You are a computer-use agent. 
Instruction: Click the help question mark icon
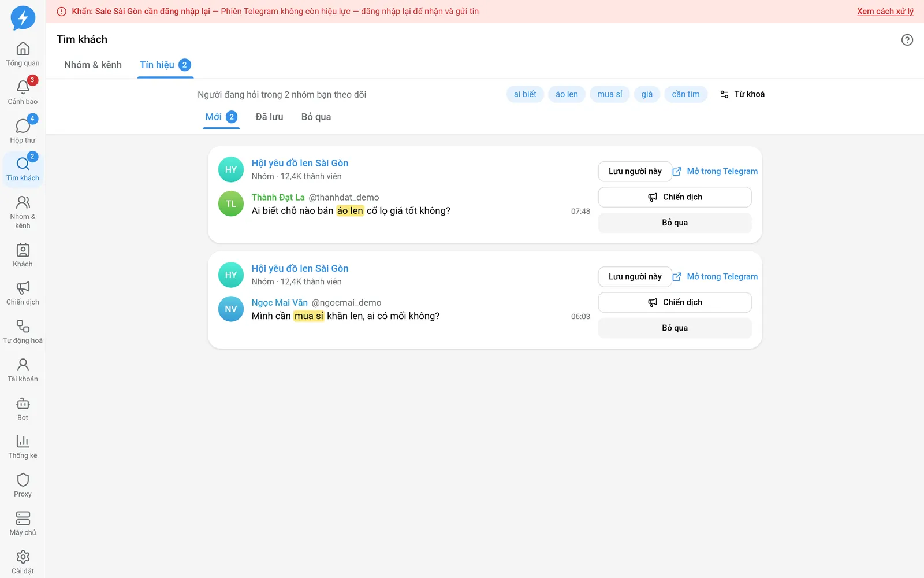(x=907, y=40)
